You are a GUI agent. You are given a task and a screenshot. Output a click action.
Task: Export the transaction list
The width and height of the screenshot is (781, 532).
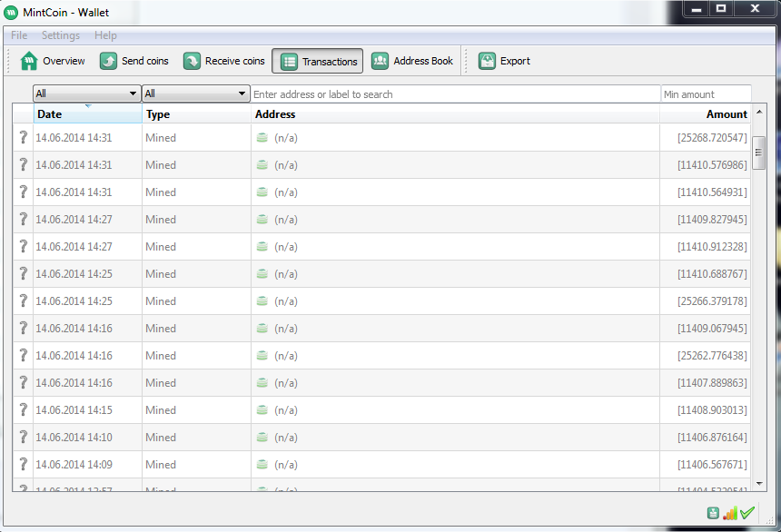click(504, 61)
